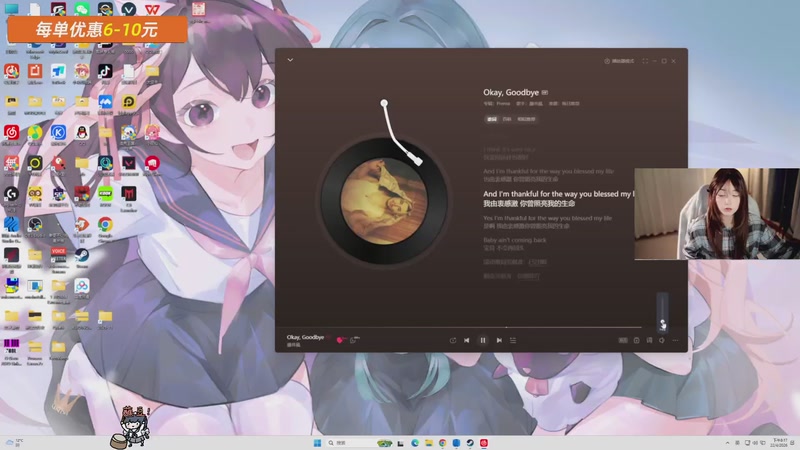Open the TikTok desktop icon
Image resolution: width=800 pixels, height=450 pixels.
tap(105, 71)
